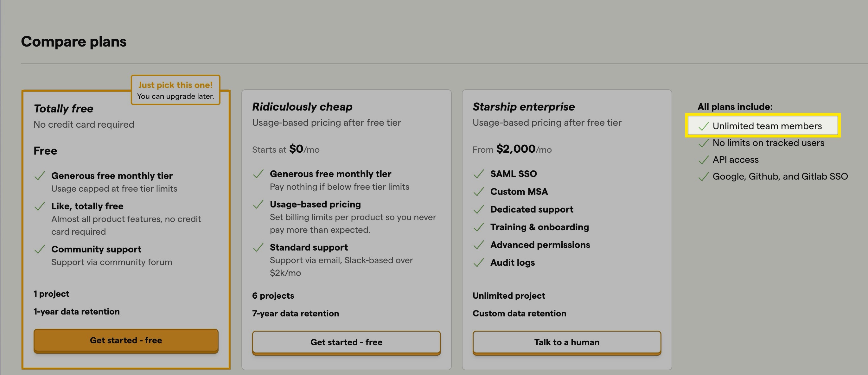The image size is (868, 375).
Task: Click the Ridiculously cheap plan heading
Action: point(302,106)
